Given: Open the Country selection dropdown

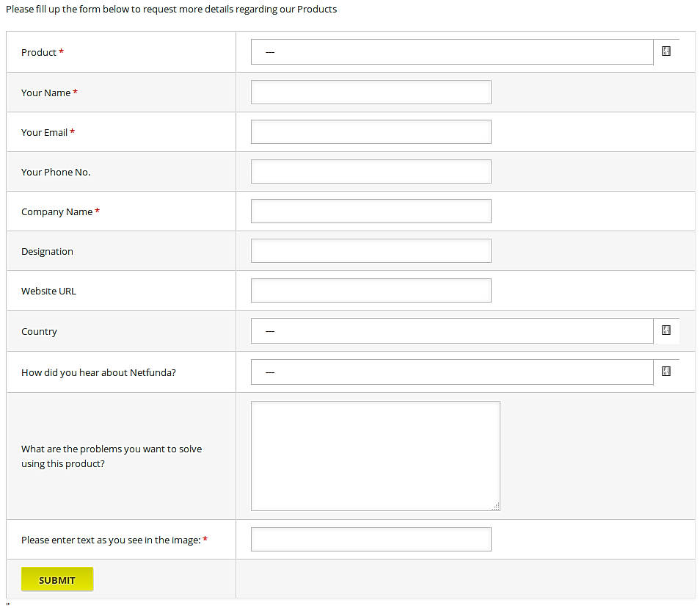Looking at the screenshot, I should (452, 330).
